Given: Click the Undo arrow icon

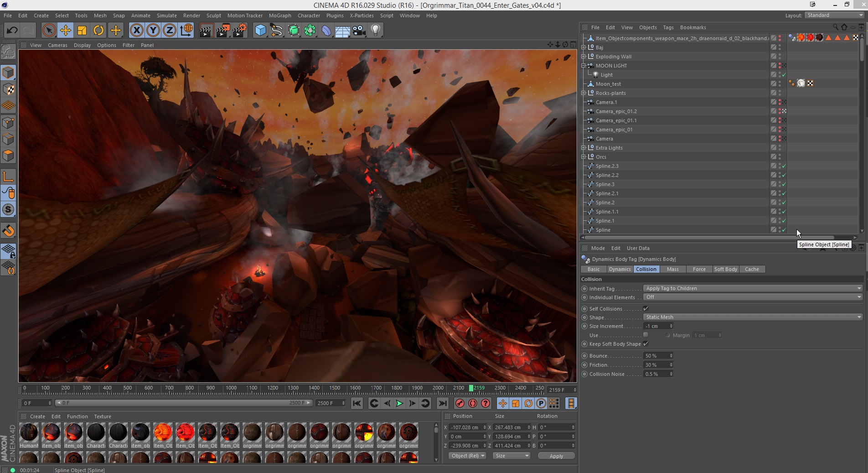Looking at the screenshot, I should click(12, 31).
